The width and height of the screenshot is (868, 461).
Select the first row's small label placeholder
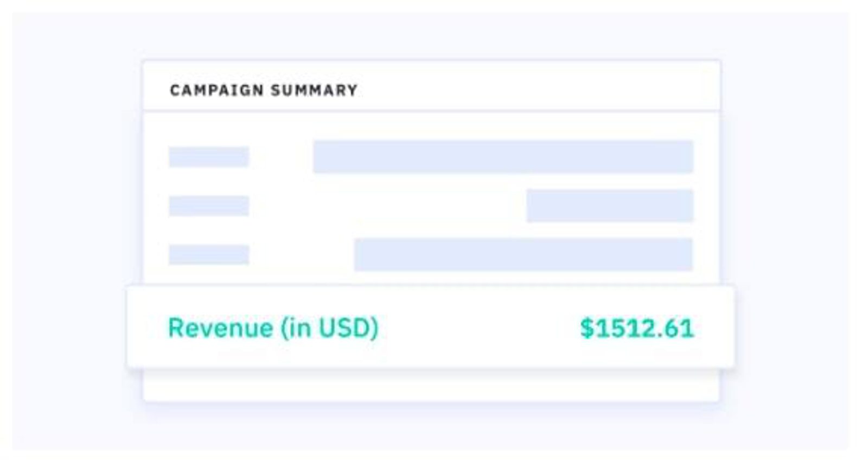pyautogui.click(x=209, y=157)
